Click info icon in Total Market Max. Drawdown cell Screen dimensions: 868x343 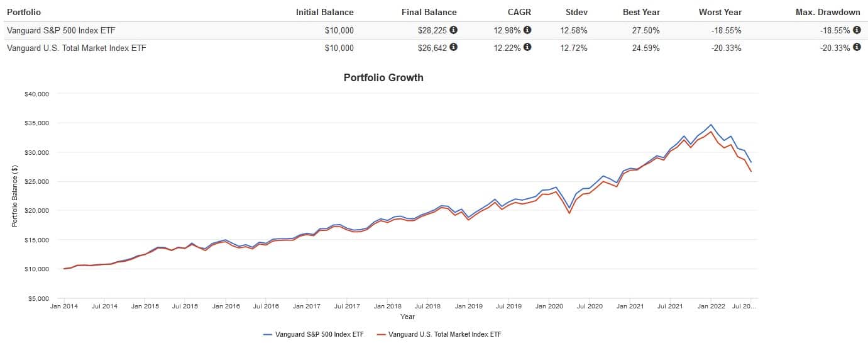tap(857, 47)
